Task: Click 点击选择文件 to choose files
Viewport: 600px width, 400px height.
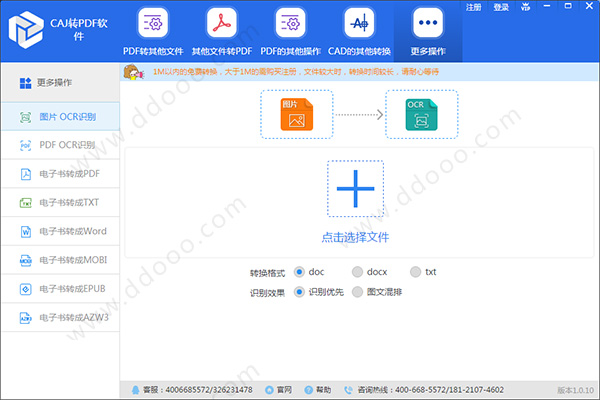Action: (355, 237)
